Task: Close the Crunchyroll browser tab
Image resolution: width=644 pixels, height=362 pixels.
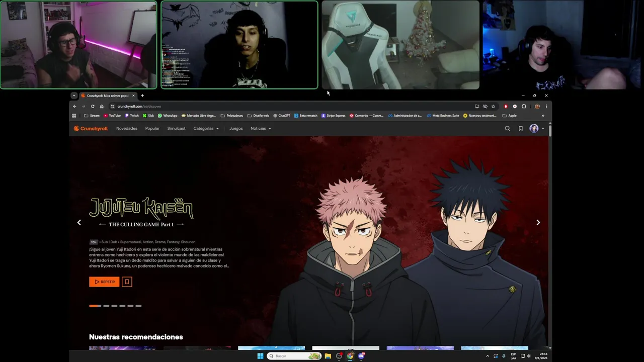Action: 133,96
